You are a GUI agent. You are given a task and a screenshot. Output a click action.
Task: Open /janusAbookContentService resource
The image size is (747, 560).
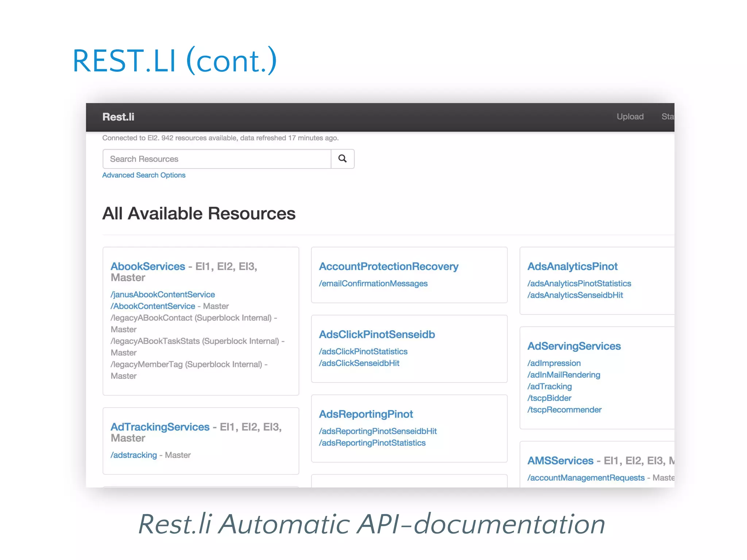pos(163,294)
